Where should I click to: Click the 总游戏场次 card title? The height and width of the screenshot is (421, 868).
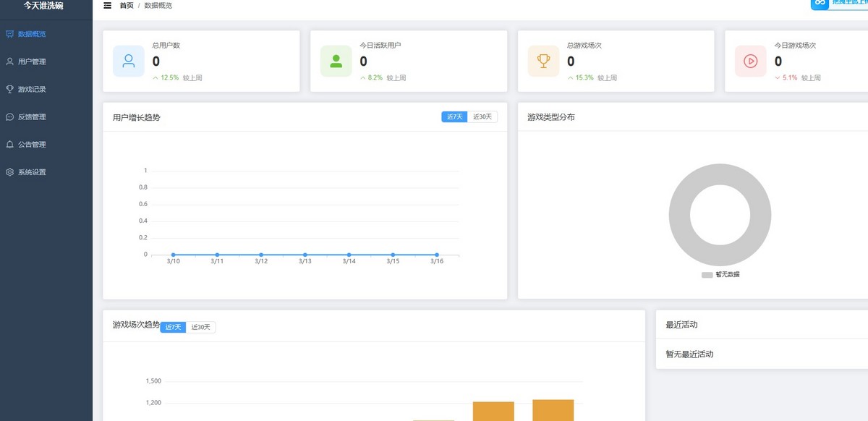click(x=584, y=46)
